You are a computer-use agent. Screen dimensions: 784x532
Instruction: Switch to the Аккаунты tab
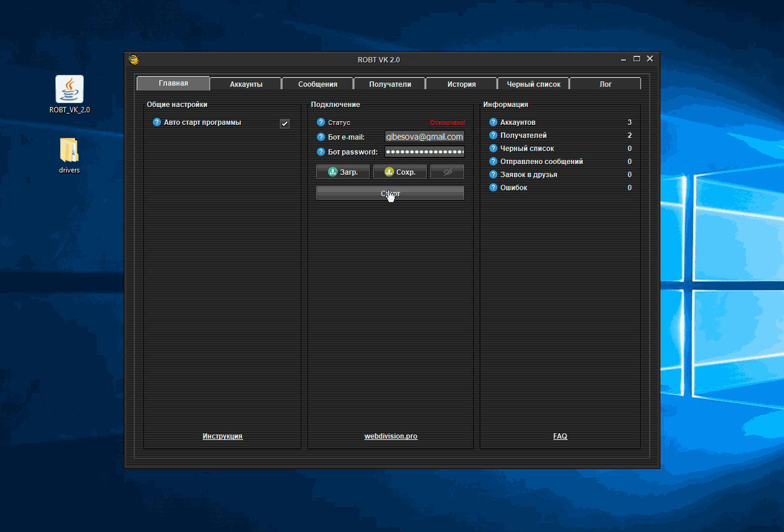(x=246, y=84)
